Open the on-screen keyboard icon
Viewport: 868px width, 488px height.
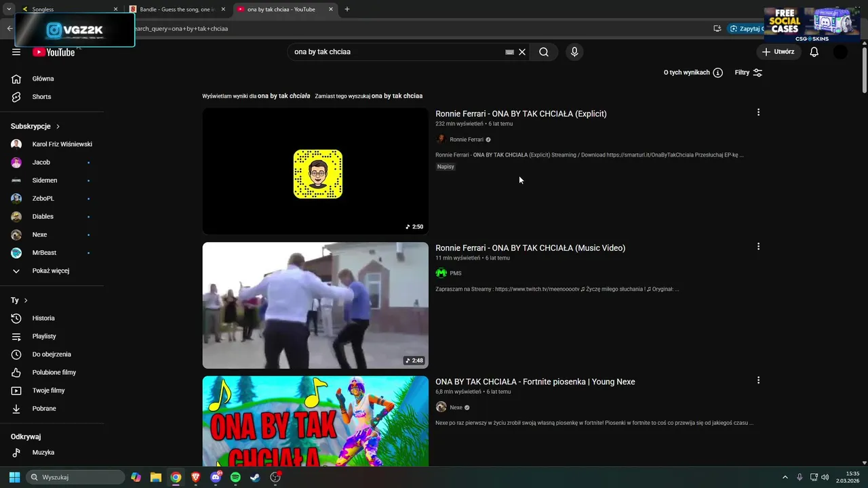pos(509,52)
